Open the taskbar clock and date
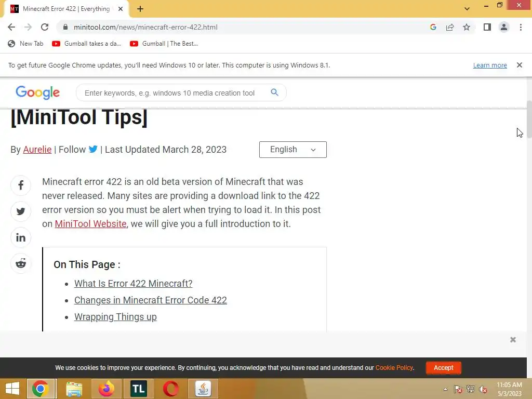 point(509,389)
